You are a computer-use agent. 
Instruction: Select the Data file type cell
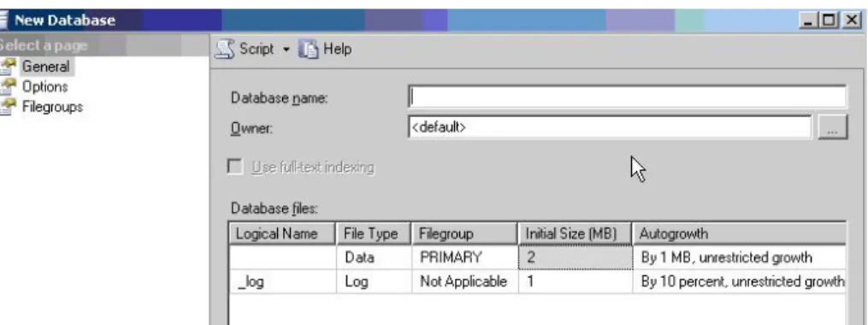(x=374, y=257)
